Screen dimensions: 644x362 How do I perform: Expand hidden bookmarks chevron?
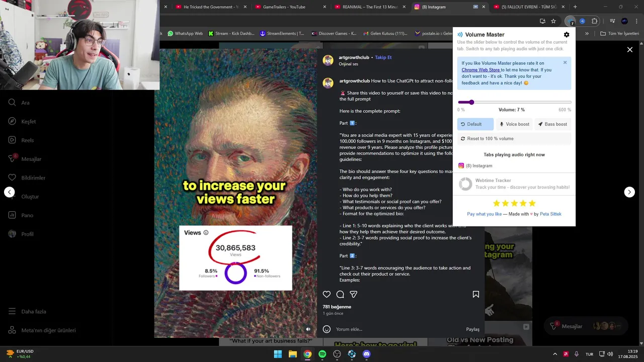(x=587, y=34)
